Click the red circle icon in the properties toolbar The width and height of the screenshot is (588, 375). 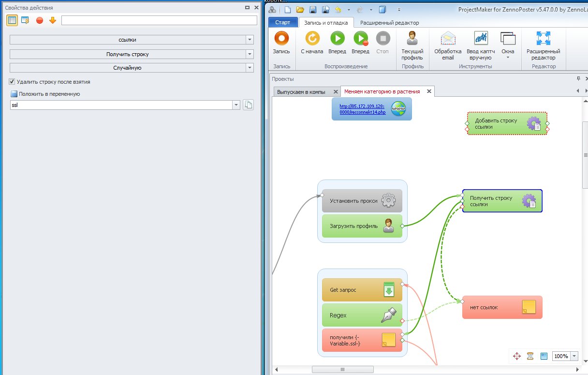tap(40, 20)
